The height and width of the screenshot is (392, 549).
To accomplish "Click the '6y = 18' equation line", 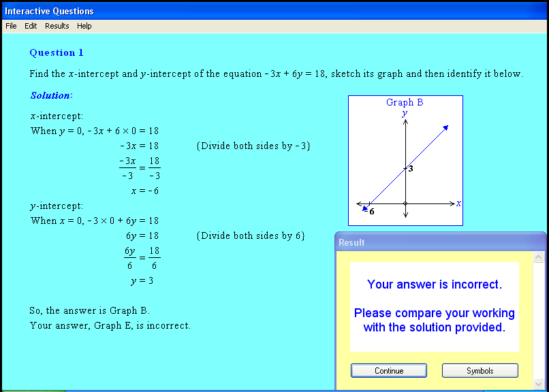I will point(142,235).
